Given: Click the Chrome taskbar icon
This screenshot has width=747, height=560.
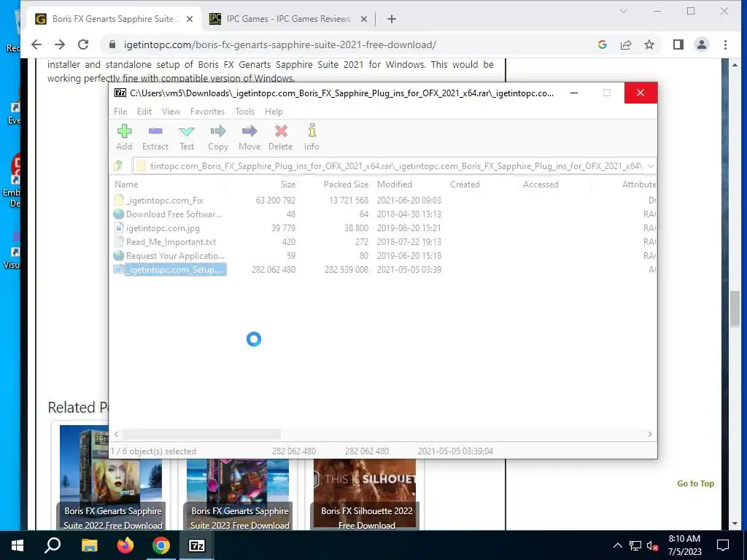Looking at the screenshot, I should point(161,545).
